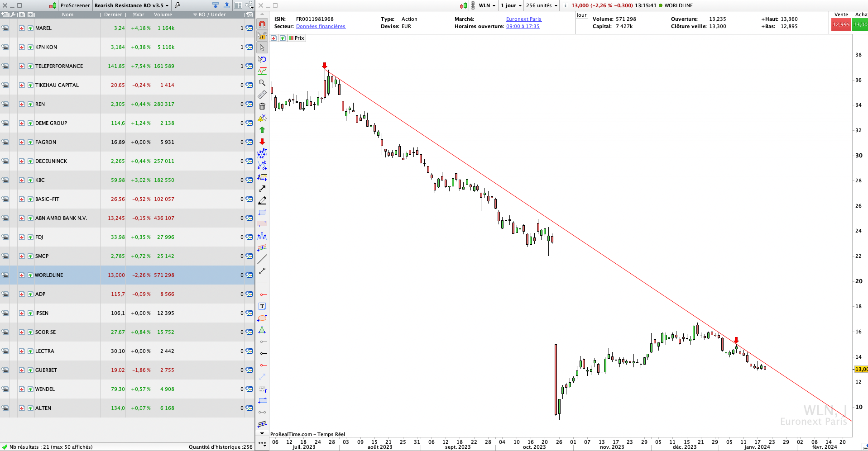Click green buy arrow for KBC
Screen dimensions: 868x451
[30, 180]
